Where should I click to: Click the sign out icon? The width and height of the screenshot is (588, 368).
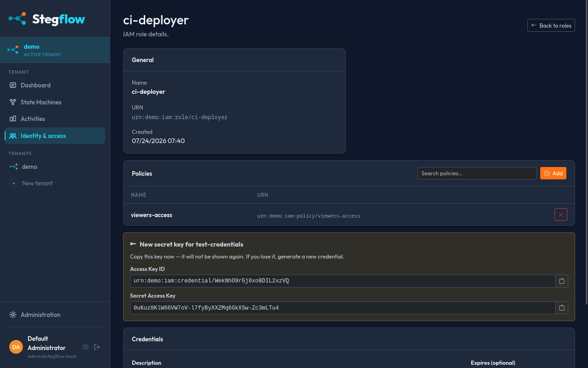pos(97,347)
